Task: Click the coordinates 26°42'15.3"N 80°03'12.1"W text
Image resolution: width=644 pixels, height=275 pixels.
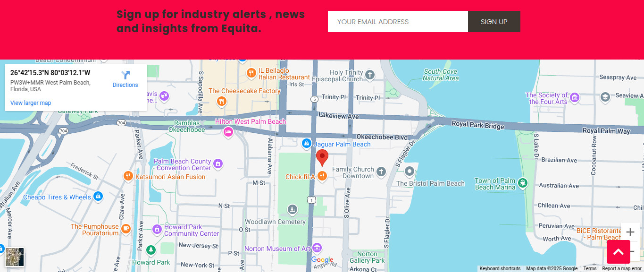Action: (50, 73)
